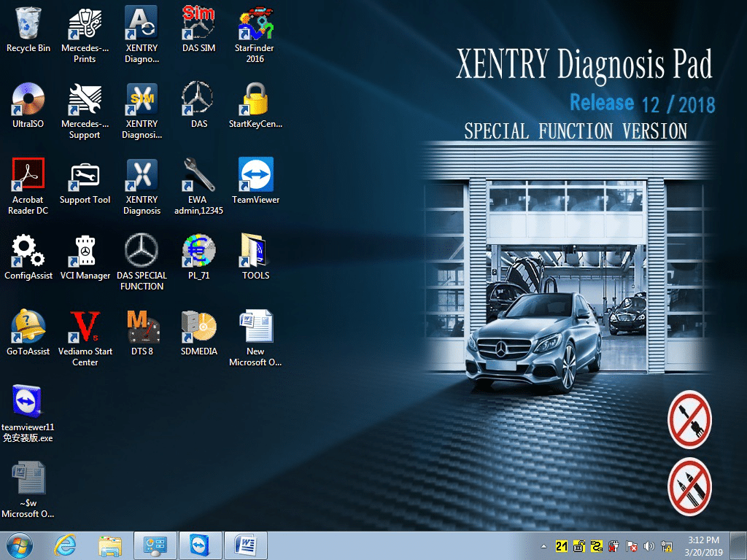Show hidden system tray icons arrow

coord(543,545)
